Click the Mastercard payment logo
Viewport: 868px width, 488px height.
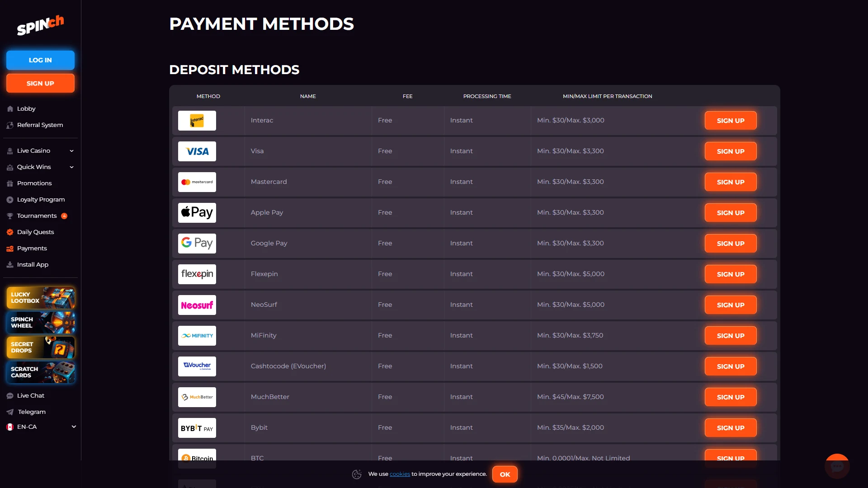coord(197,182)
